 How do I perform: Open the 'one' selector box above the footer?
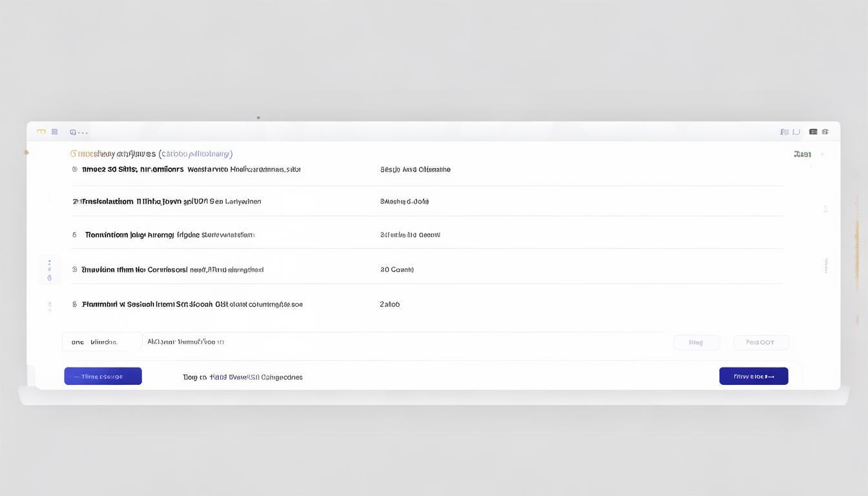102,342
